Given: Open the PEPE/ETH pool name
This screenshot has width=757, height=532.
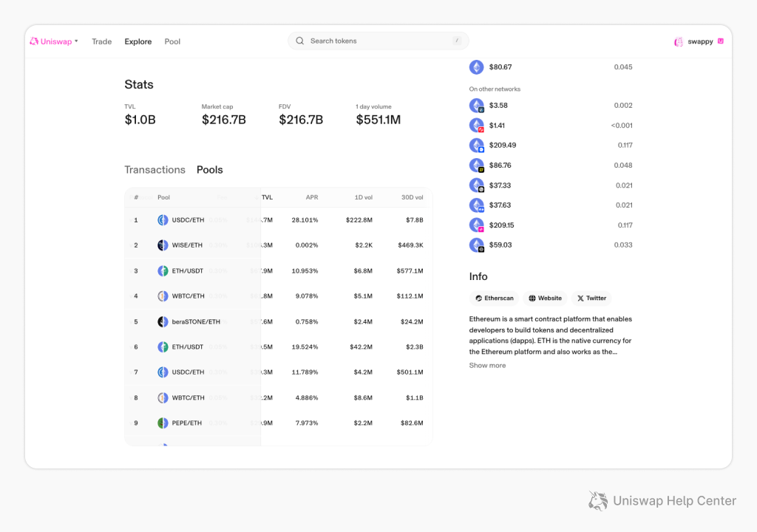Looking at the screenshot, I should click(x=187, y=423).
